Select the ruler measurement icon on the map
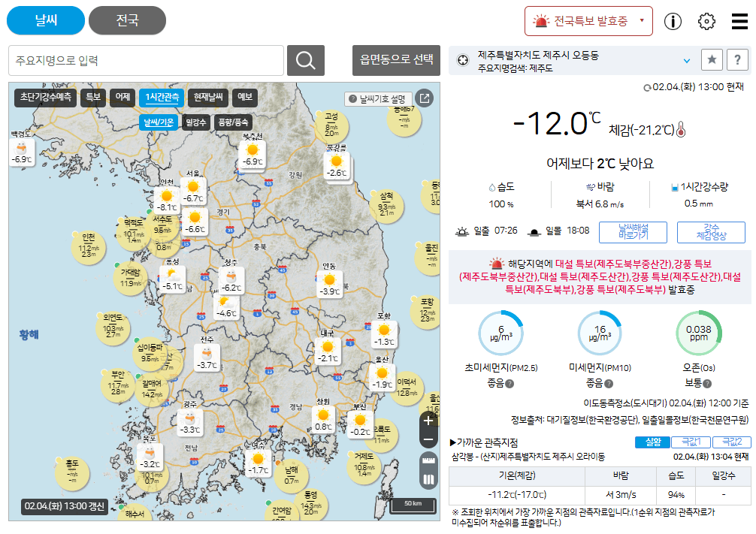756x534 pixels. click(428, 460)
